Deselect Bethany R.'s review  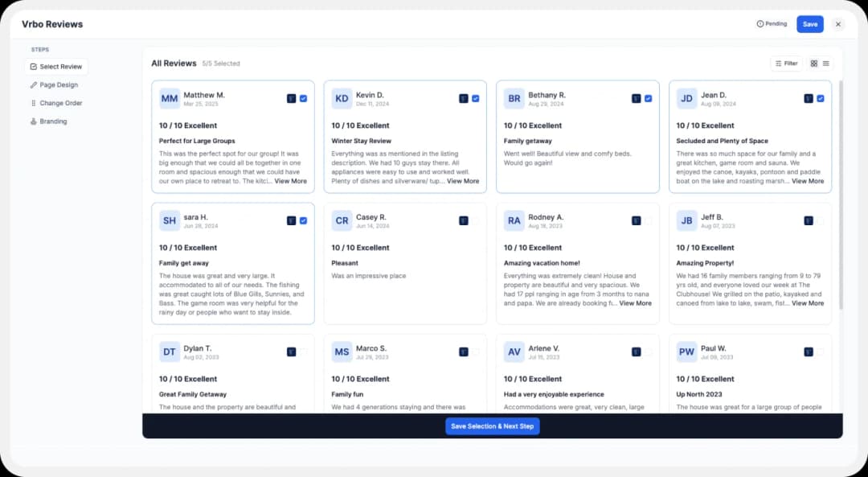[648, 98]
